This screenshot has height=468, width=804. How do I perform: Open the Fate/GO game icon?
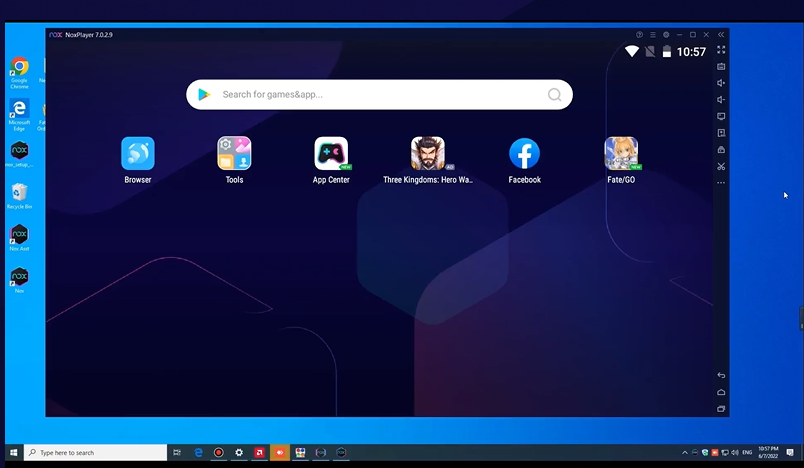(621, 153)
